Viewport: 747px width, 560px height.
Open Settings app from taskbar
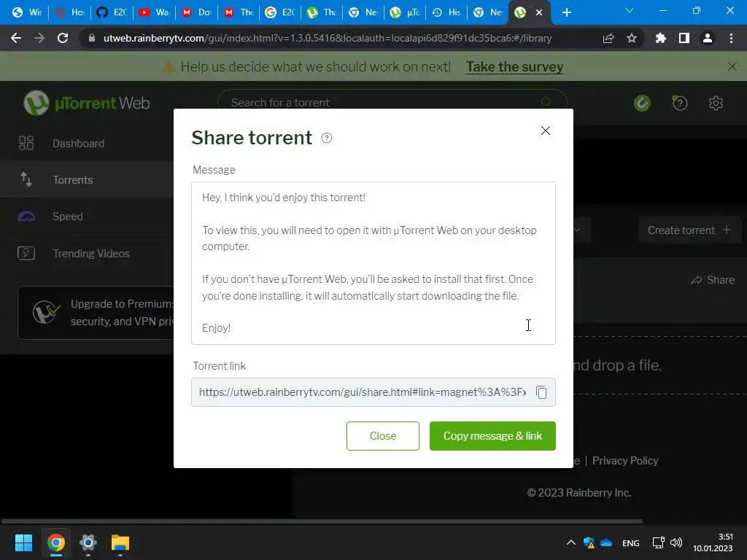click(88, 542)
